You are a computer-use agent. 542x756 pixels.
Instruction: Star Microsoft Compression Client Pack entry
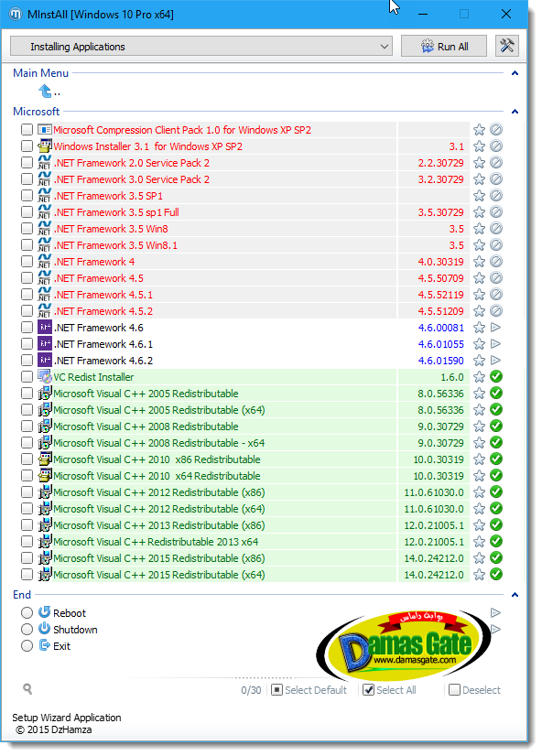click(479, 130)
